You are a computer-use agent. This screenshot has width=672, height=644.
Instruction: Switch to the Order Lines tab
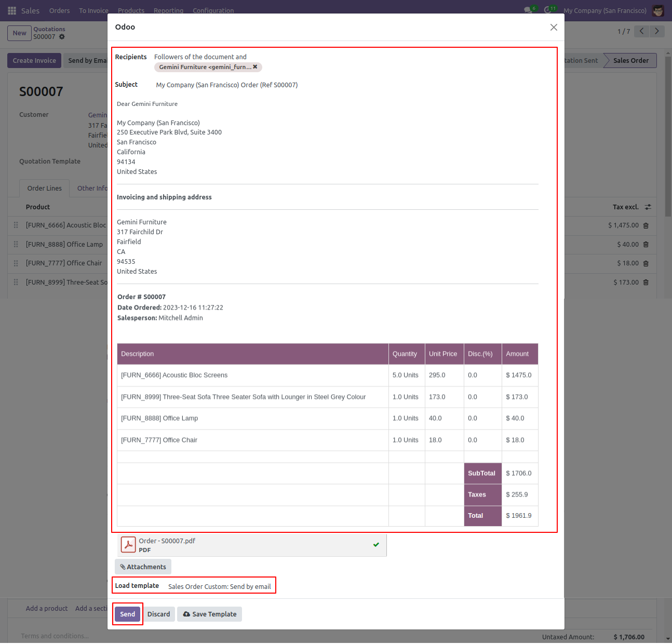(44, 188)
